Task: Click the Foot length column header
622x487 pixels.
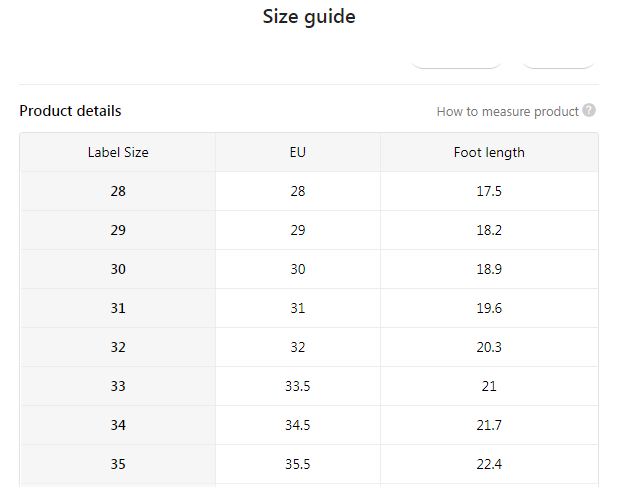Action: [x=489, y=153]
